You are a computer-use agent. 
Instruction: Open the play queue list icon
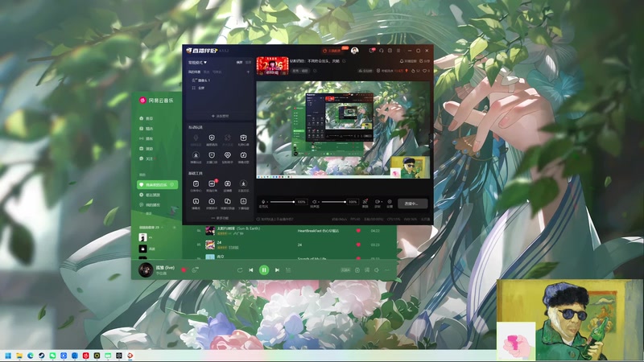288,270
